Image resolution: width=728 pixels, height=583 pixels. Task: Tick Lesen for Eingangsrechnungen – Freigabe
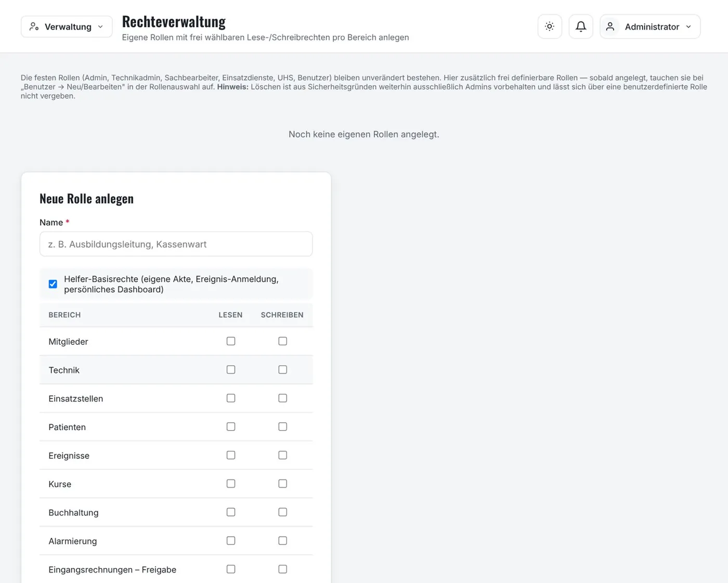click(x=231, y=569)
